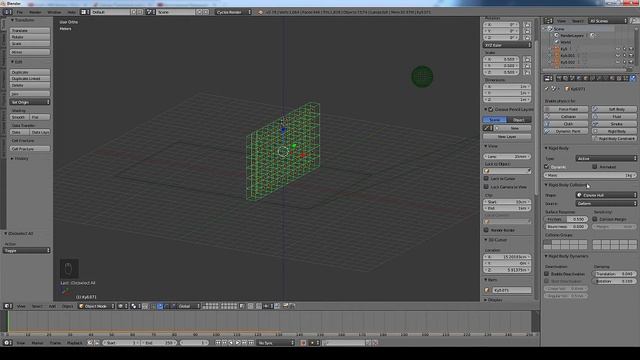640x360 pixels.
Task: Adjust the Translation damping slider
Action: [x=614, y=274]
